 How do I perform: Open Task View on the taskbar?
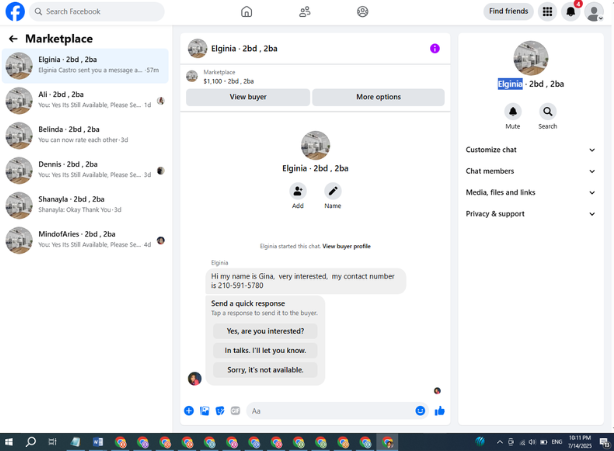(52, 442)
